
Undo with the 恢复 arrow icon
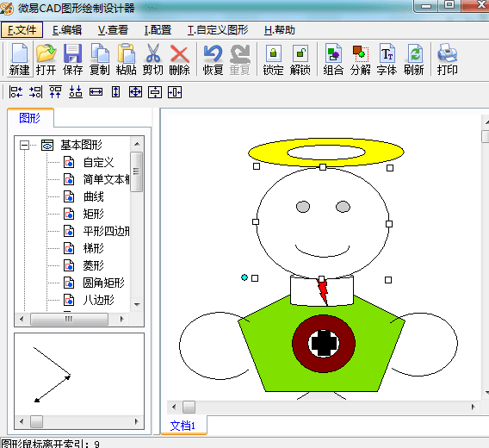(213, 59)
